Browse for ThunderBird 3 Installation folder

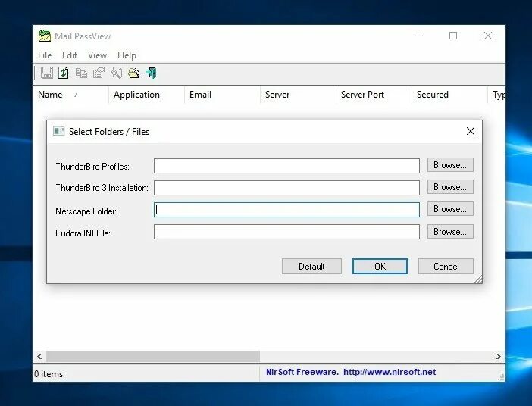450,187
